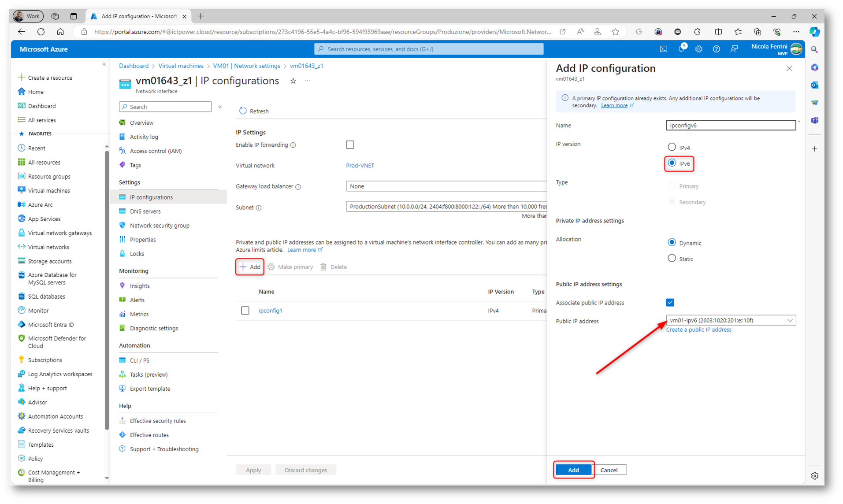Open the ipconfig1 configuration link
Viewport: 843px width, 504px height.
click(x=270, y=311)
